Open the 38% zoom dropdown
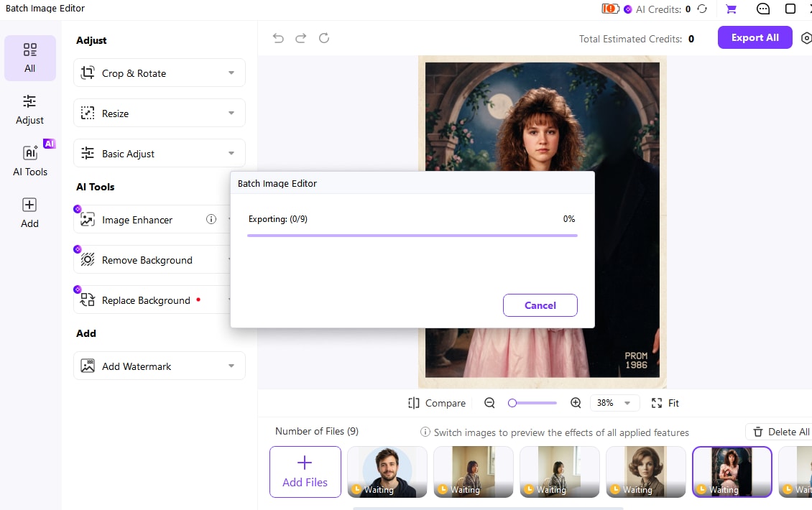 point(614,403)
